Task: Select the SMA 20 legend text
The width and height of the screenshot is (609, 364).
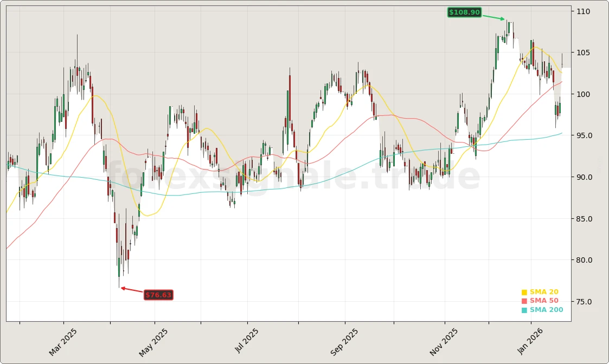Action: 544,292
